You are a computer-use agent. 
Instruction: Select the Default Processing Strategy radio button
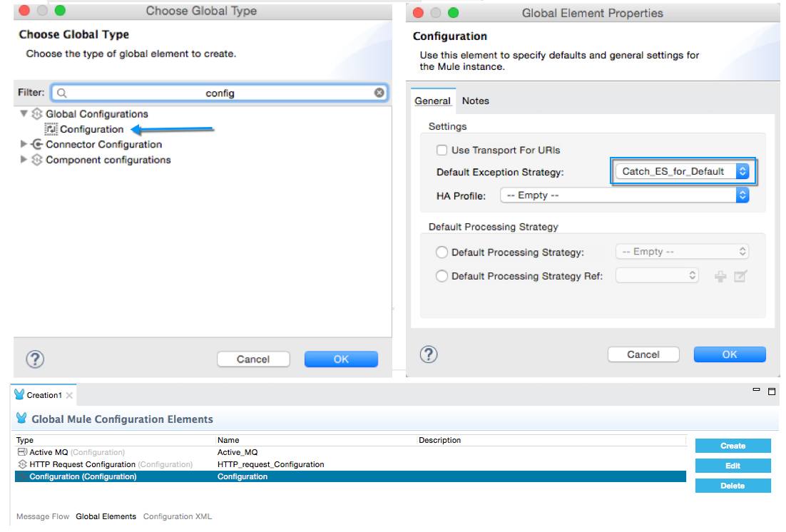pyautogui.click(x=442, y=252)
